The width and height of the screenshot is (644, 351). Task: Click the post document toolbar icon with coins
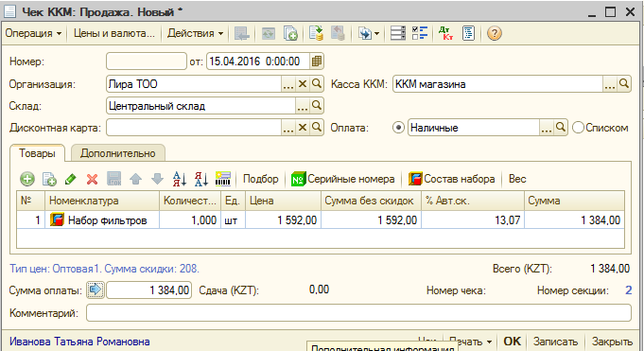[316, 33]
